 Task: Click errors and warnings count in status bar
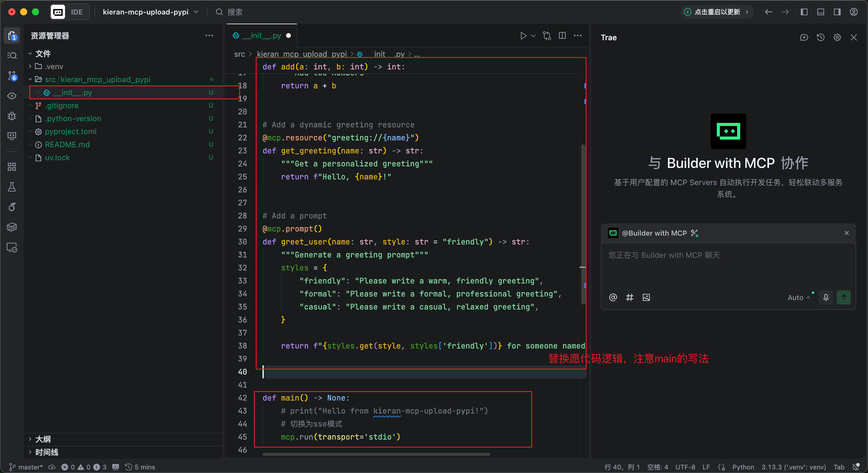[x=84, y=467]
